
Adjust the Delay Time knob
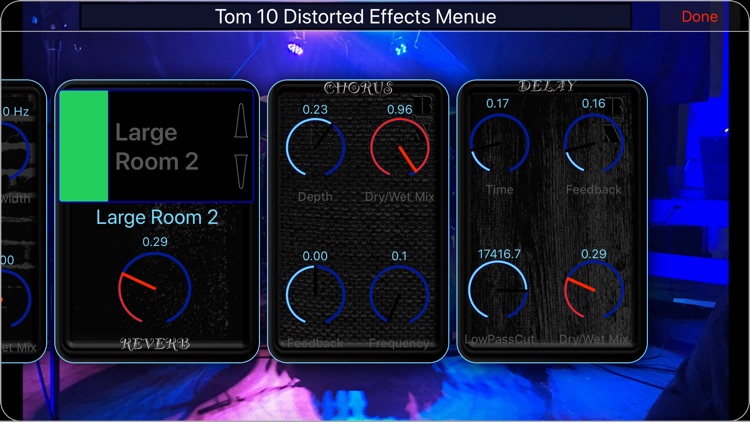point(499,143)
